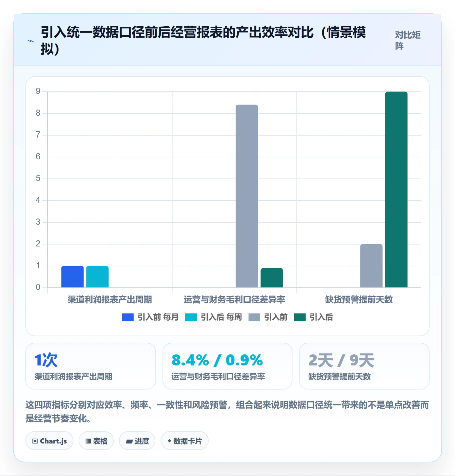Screen dimensions: 455x476
Task: Click the 1次 value in the stat card
Action: [x=46, y=360]
